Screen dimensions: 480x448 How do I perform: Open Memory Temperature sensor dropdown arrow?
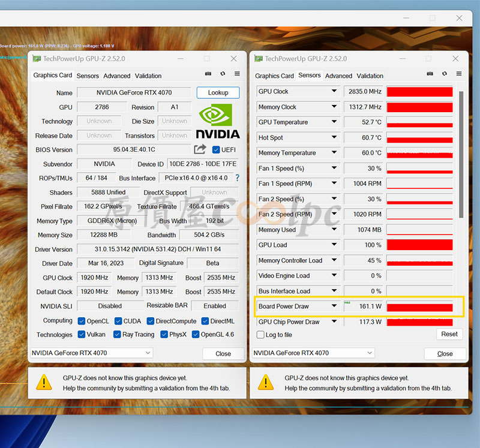[x=334, y=152]
